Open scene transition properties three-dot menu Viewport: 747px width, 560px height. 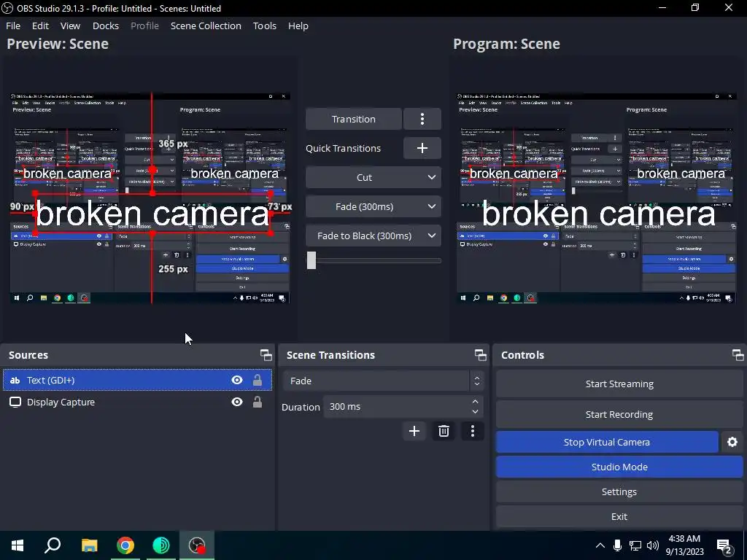pyautogui.click(x=473, y=431)
